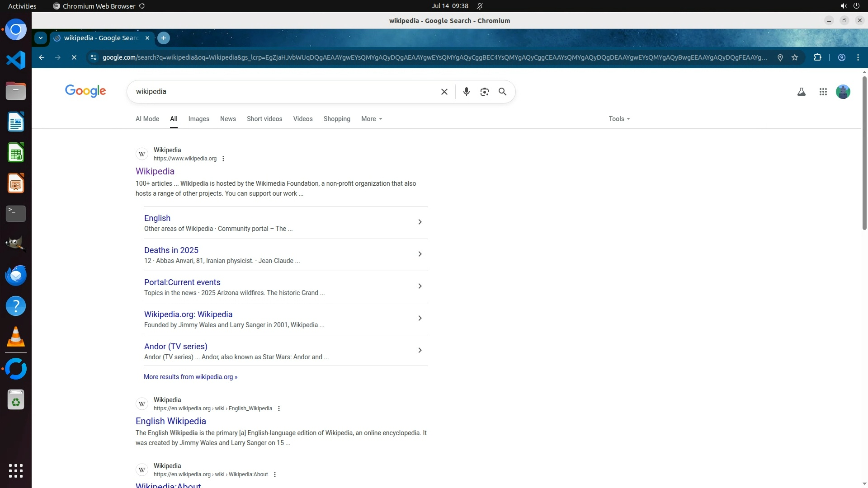Viewport: 868px width, 488px height.
Task: Bookmark this page with star icon
Action: coord(795,57)
